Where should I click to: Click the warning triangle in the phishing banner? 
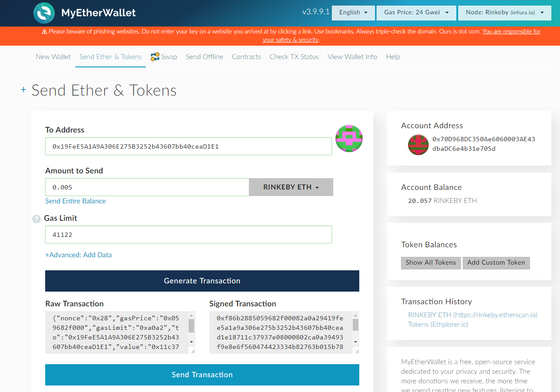tap(44, 31)
